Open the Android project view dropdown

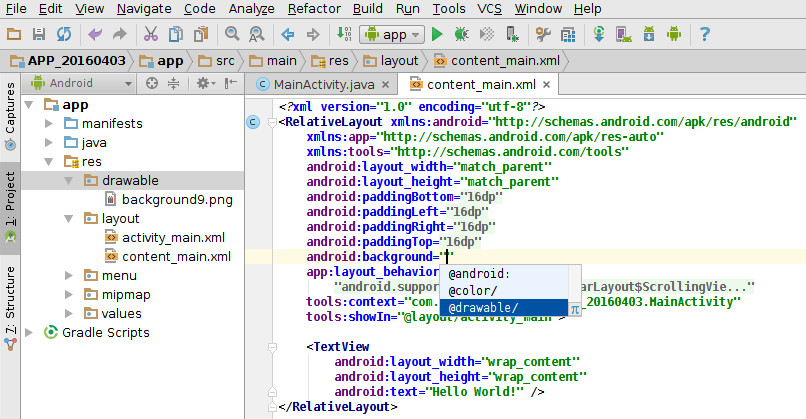pos(81,83)
